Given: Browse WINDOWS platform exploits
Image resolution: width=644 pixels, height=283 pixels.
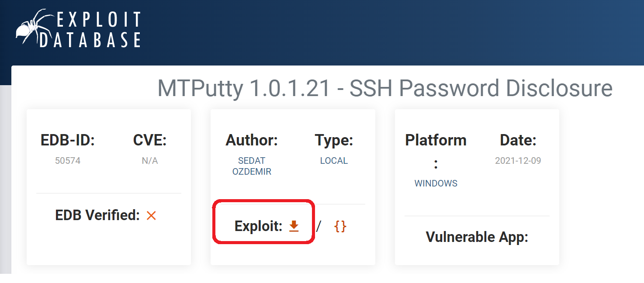Looking at the screenshot, I should [436, 183].
